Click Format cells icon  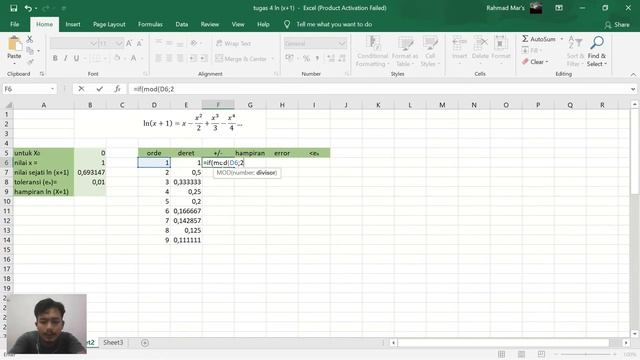pyautogui.click(x=501, y=43)
